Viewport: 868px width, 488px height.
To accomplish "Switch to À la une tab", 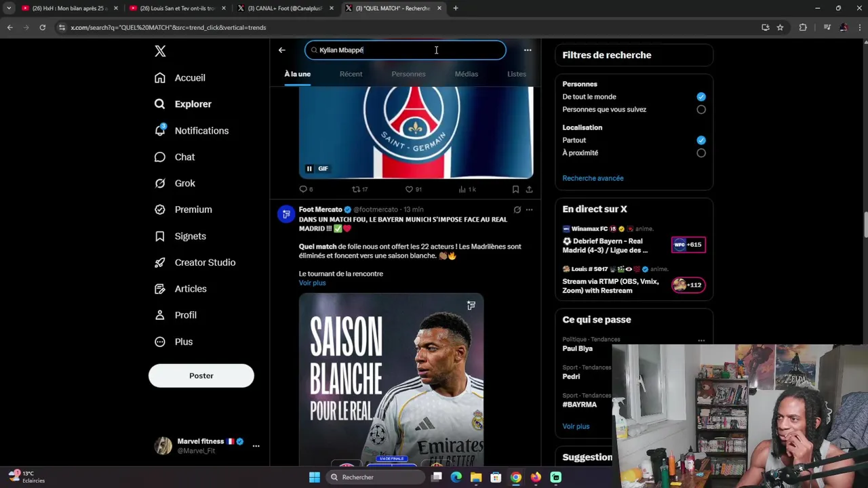I will [298, 74].
